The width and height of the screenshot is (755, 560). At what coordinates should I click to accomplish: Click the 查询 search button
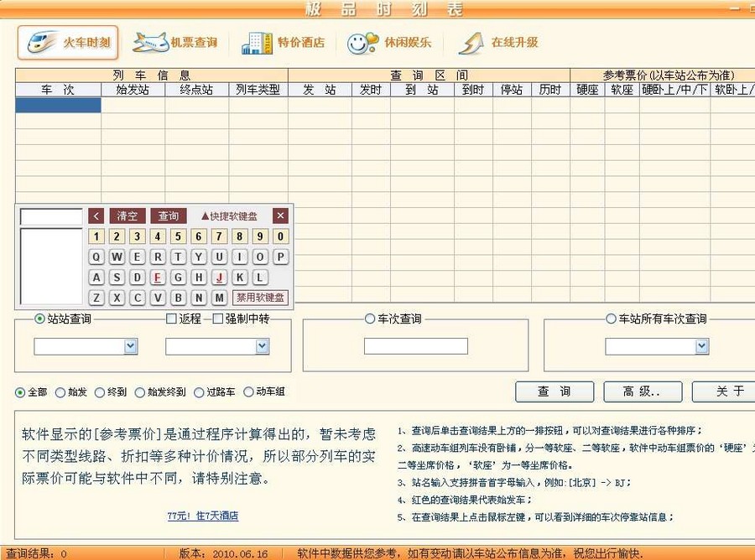pyautogui.click(x=554, y=391)
